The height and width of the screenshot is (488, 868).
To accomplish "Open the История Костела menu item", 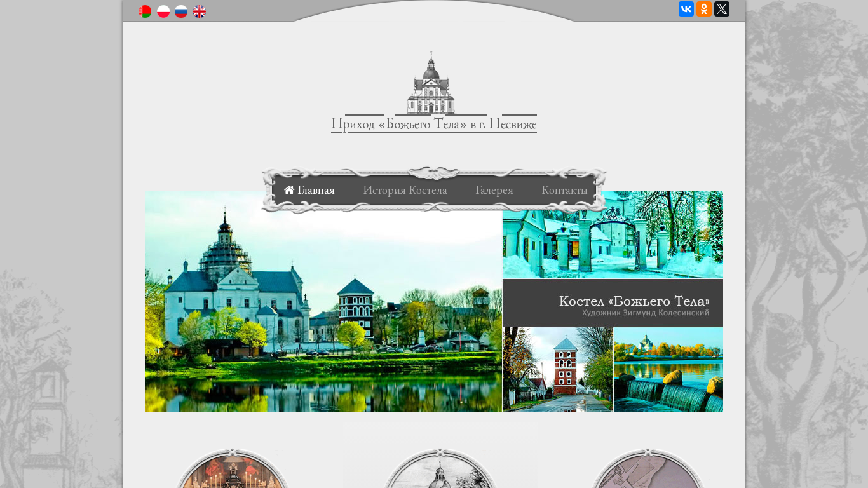I will [405, 190].
